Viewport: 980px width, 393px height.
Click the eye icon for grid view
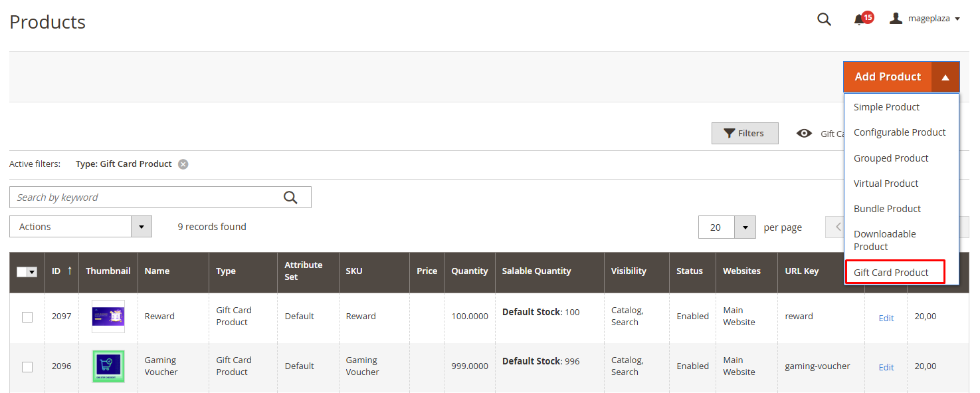804,133
